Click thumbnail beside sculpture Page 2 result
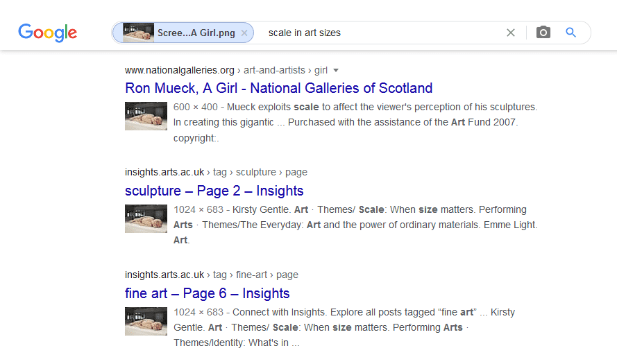The height and width of the screenshot is (364, 617). pyautogui.click(x=146, y=218)
